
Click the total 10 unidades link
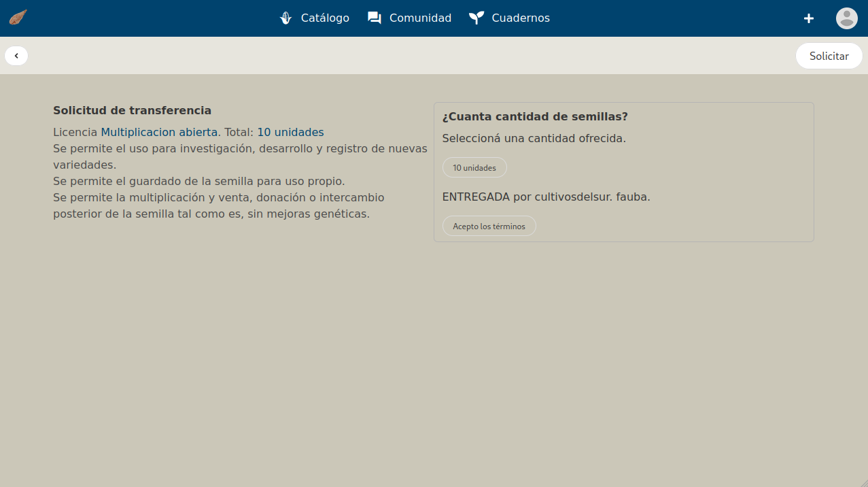[x=290, y=132]
